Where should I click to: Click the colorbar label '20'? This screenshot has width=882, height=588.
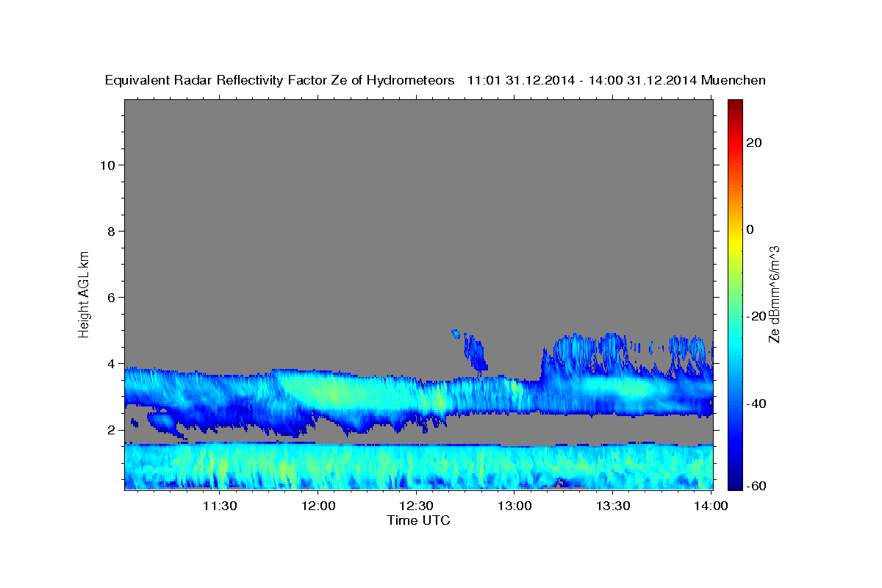(755, 143)
